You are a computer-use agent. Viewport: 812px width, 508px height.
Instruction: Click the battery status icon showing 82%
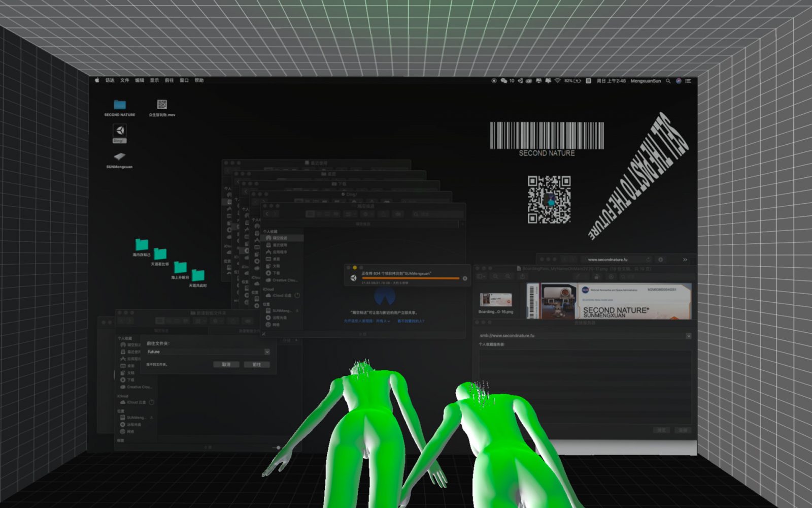point(572,81)
